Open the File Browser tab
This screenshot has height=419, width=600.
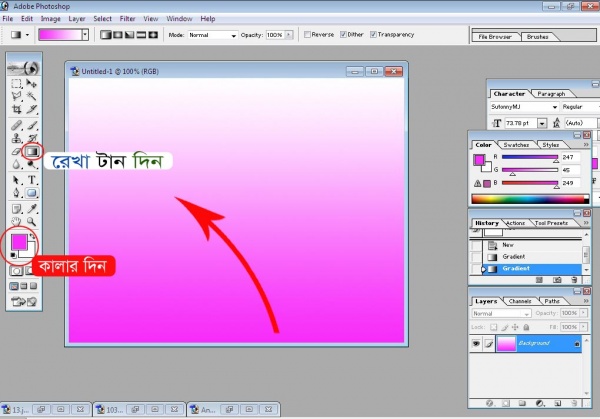click(x=495, y=37)
